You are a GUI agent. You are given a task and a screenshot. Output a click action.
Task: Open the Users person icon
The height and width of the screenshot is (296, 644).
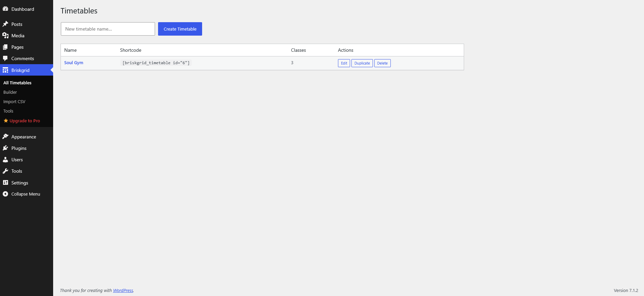click(5, 160)
